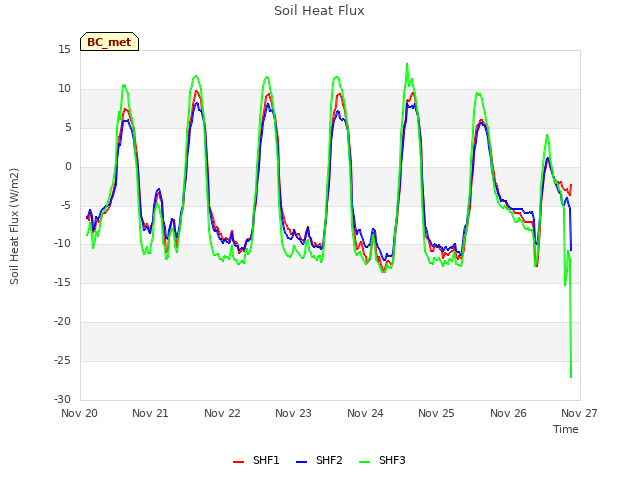The width and height of the screenshot is (640, 480).
Task: Click the BC_met annotation label
Action: coord(109,42)
